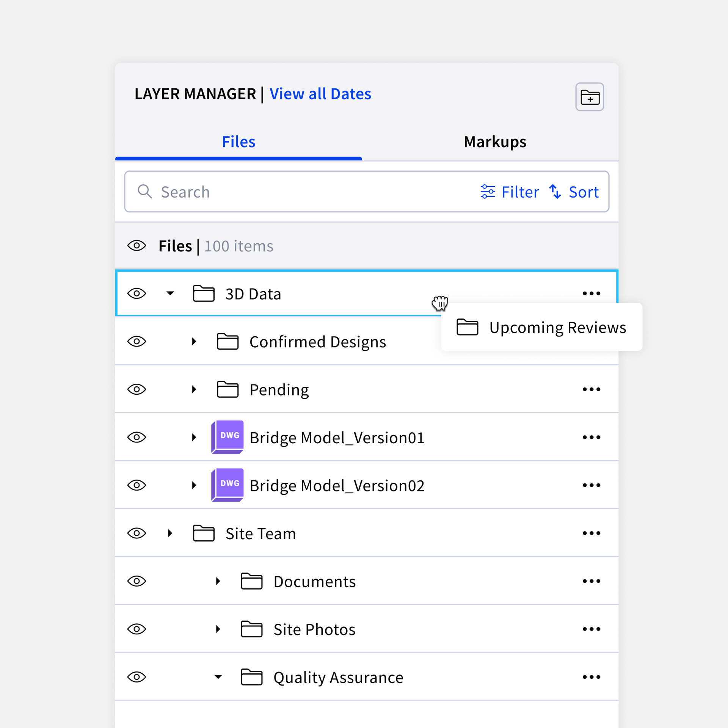Open more options for Pending
This screenshot has height=728, width=728.
point(591,389)
